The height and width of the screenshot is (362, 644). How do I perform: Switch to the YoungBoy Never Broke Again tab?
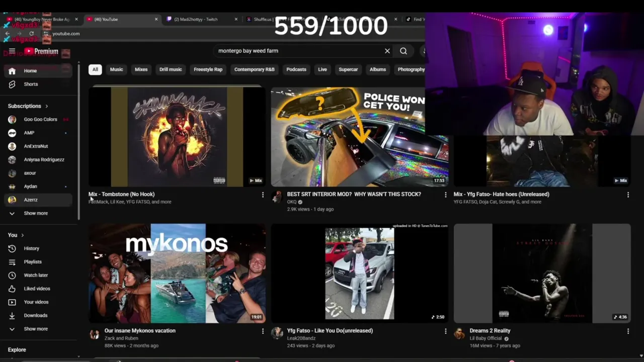click(41, 20)
